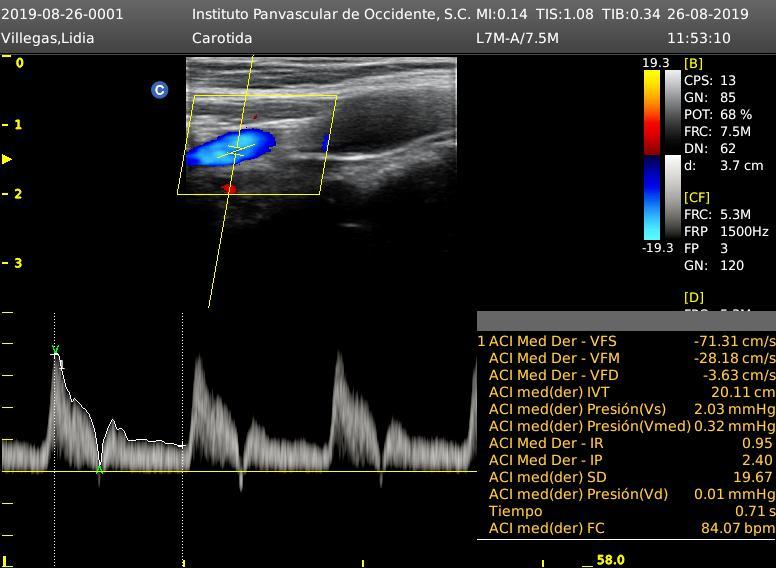Click the B-mode gain GN: 85
The image size is (776, 568).
pyautogui.click(x=710, y=97)
